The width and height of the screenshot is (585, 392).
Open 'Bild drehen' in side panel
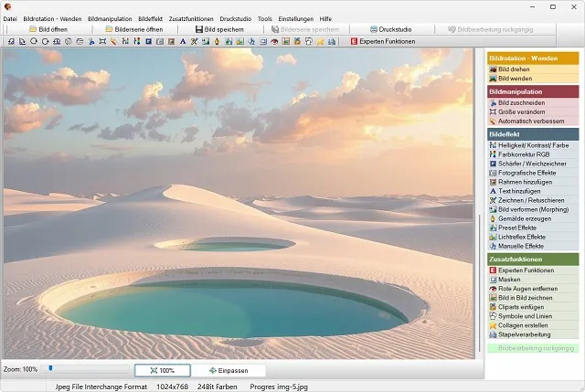(x=515, y=69)
